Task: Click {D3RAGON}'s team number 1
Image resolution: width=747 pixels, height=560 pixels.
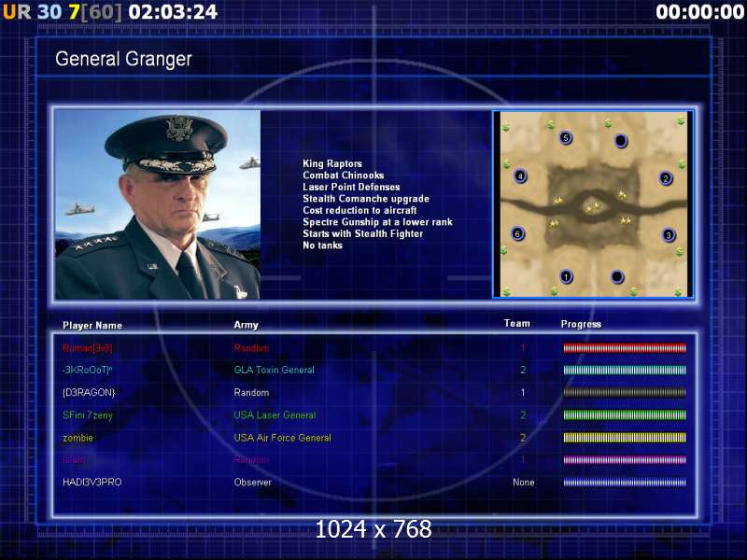Action: pyautogui.click(x=523, y=392)
